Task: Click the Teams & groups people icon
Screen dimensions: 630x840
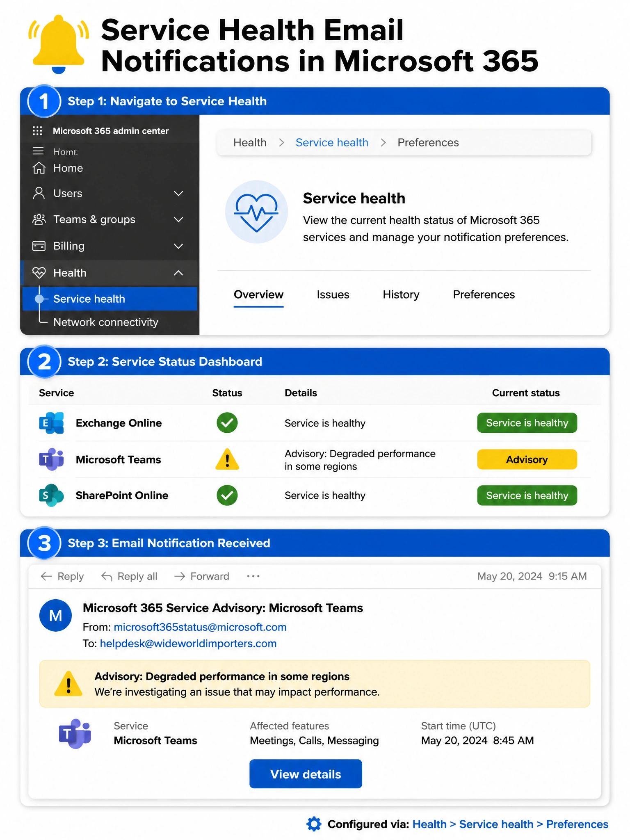Action: 39,219
